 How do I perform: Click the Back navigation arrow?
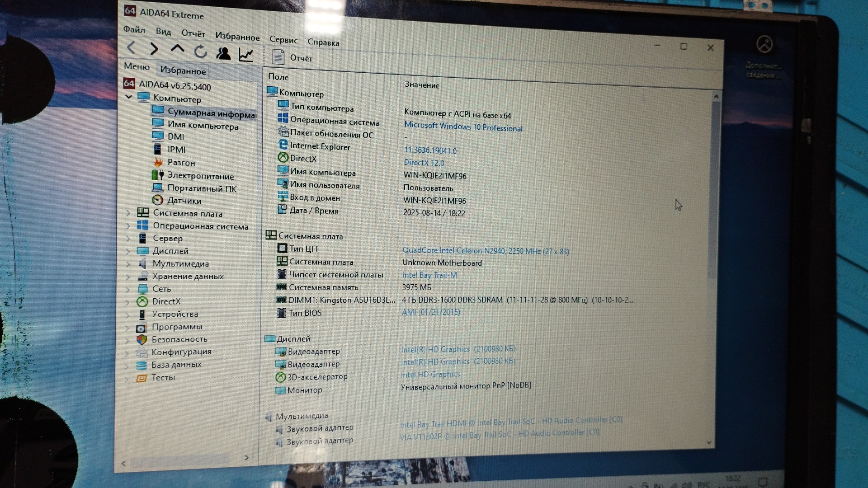point(132,47)
